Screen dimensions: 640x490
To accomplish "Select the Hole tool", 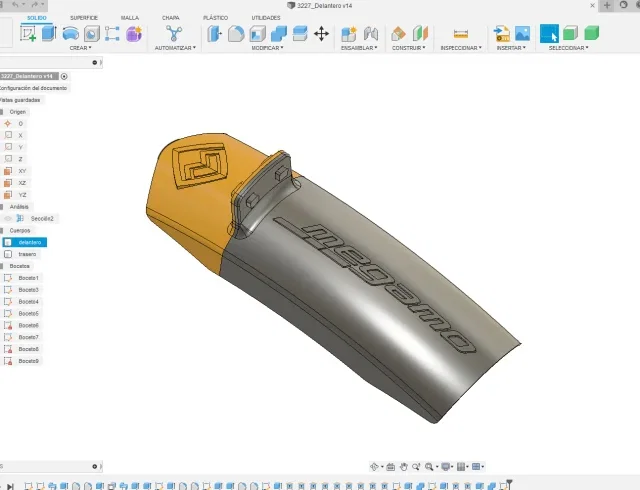I will tap(92, 33).
